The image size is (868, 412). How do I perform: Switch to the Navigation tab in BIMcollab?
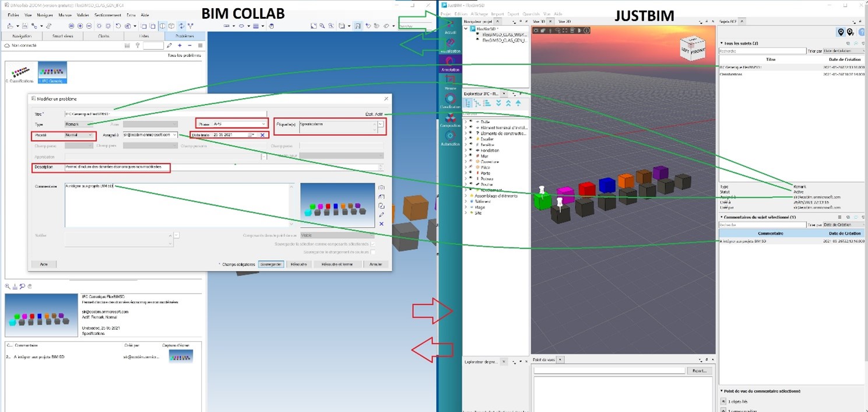[x=22, y=36]
